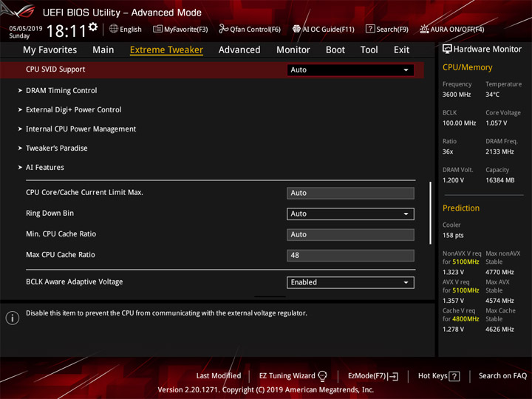Click Cooler score 158 pts

(x=453, y=236)
